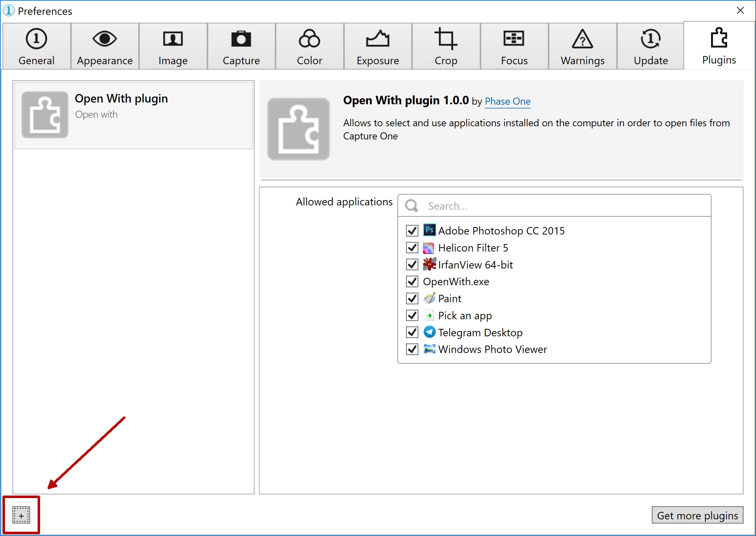Click the Paint palette icon

coord(429,298)
